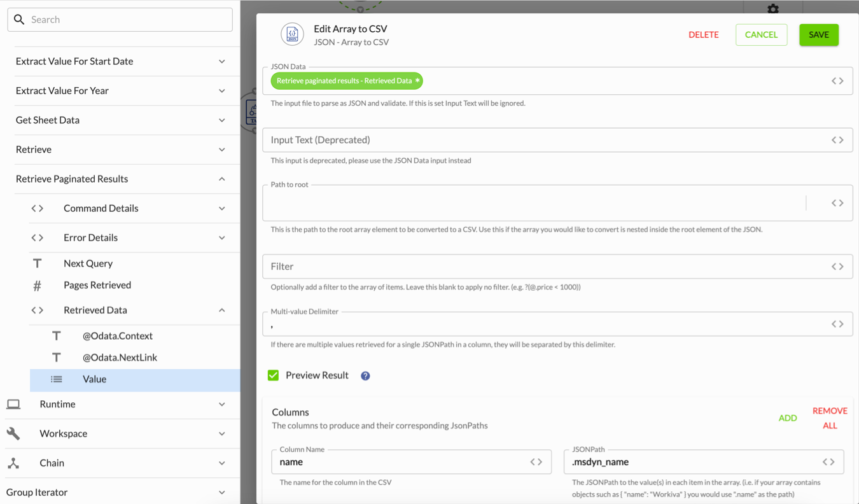
Task: Toggle code view for Column Name field
Action: pyautogui.click(x=536, y=462)
